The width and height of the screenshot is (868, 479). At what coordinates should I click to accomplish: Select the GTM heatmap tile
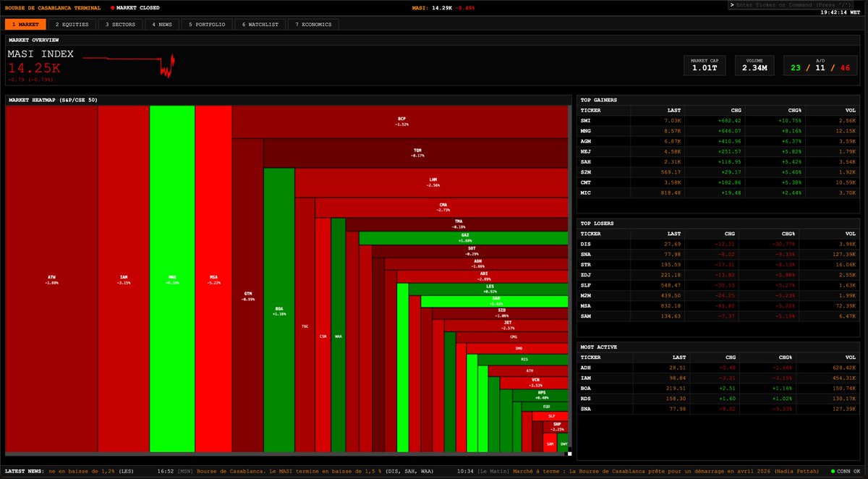pos(248,295)
